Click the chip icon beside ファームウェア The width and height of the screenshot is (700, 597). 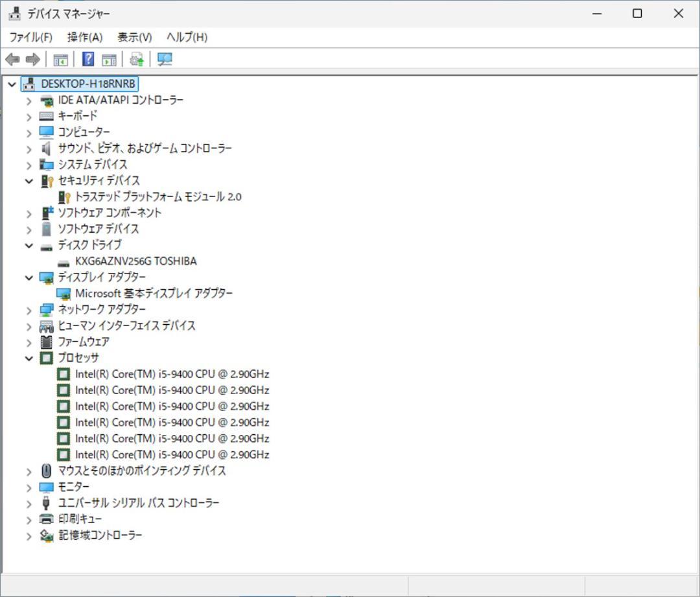click(x=47, y=342)
